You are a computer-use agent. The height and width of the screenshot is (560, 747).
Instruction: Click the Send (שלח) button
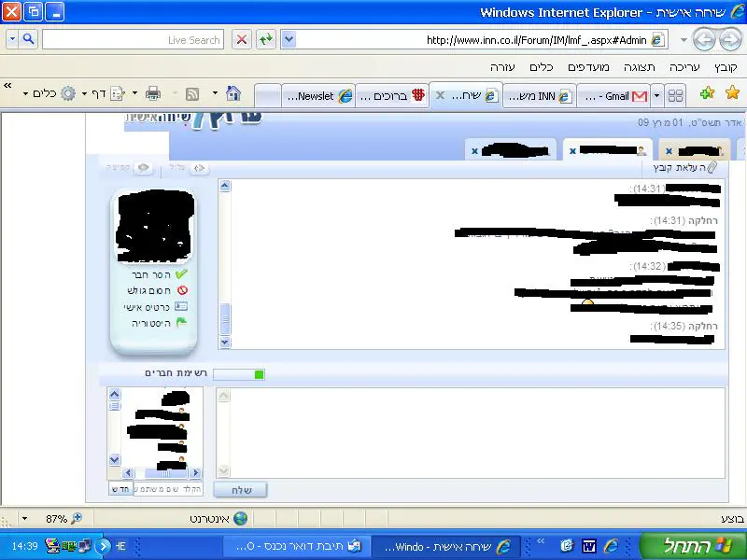[240, 490]
